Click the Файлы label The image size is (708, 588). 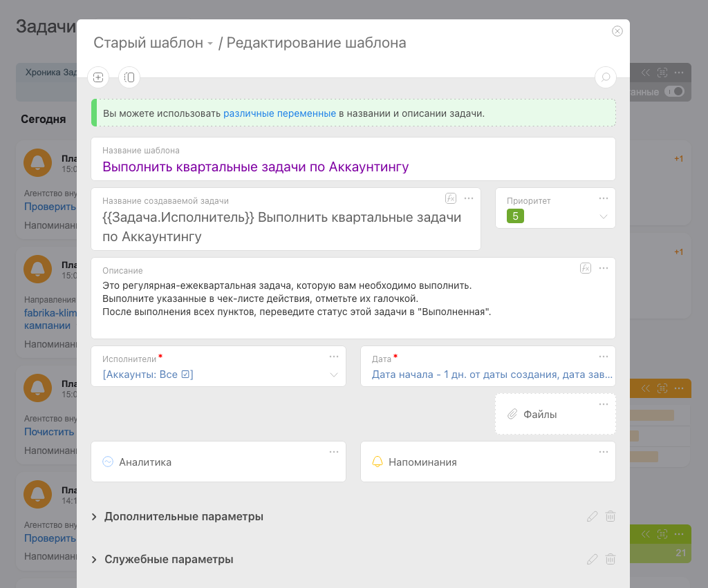click(x=539, y=415)
